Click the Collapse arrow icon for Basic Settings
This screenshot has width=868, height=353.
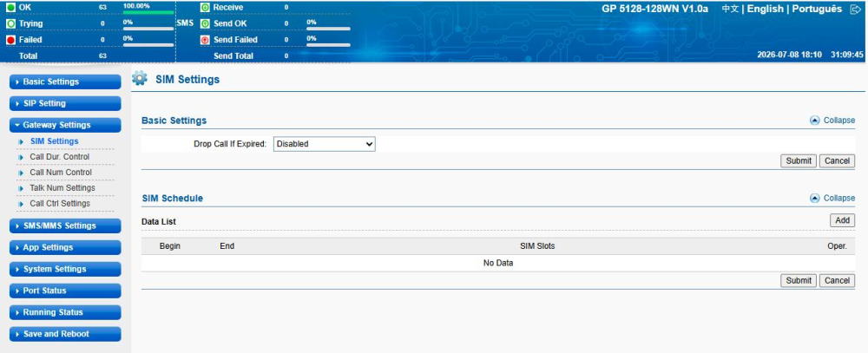click(815, 121)
